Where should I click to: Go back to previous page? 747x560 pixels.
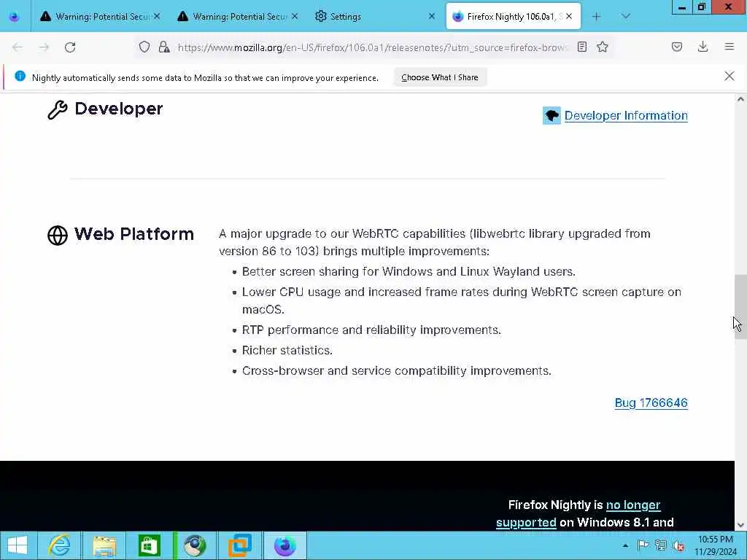pos(18,47)
